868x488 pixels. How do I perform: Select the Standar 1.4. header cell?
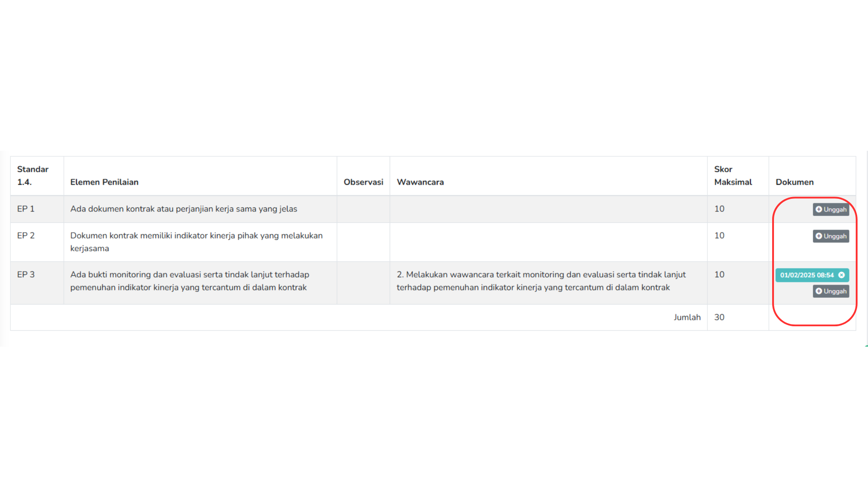[33, 176]
